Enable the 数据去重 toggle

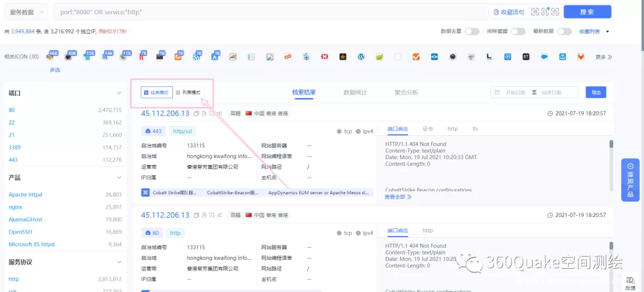coord(472,32)
